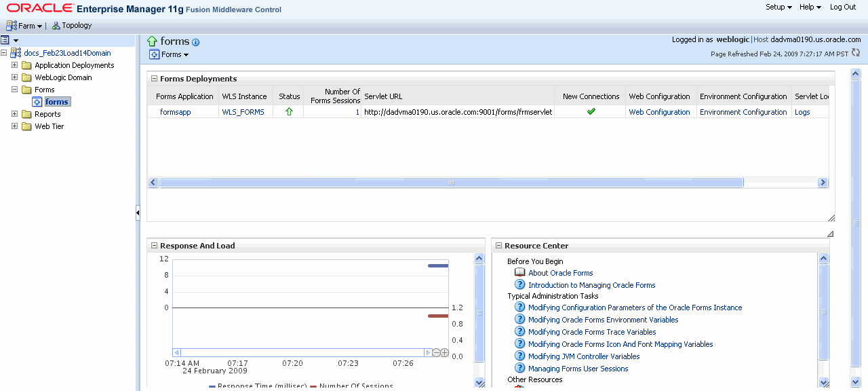Collapse the Forms folder node
Image resolution: width=868 pixels, height=391 pixels.
tap(15, 90)
